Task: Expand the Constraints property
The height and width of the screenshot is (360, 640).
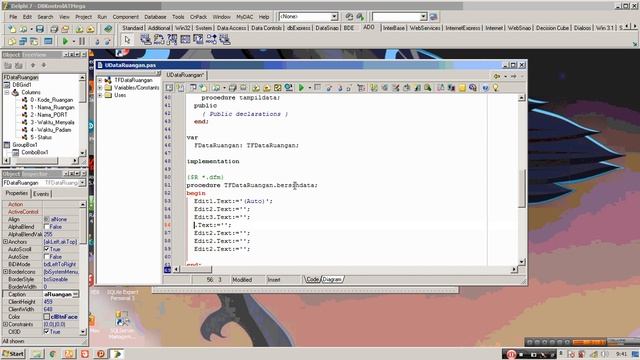Action: (x=5, y=324)
